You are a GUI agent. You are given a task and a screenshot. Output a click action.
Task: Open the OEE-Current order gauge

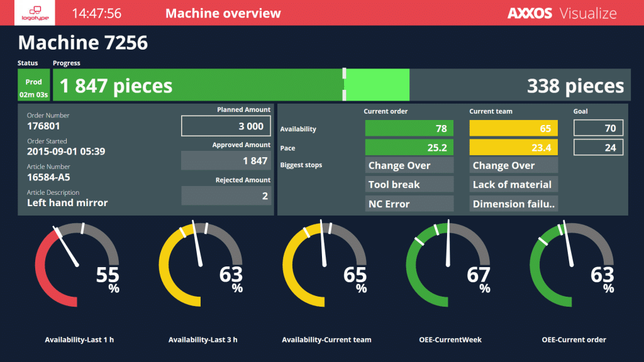point(572,265)
